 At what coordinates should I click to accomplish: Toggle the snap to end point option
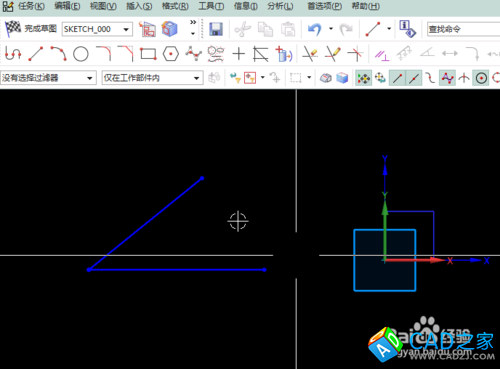(x=397, y=78)
